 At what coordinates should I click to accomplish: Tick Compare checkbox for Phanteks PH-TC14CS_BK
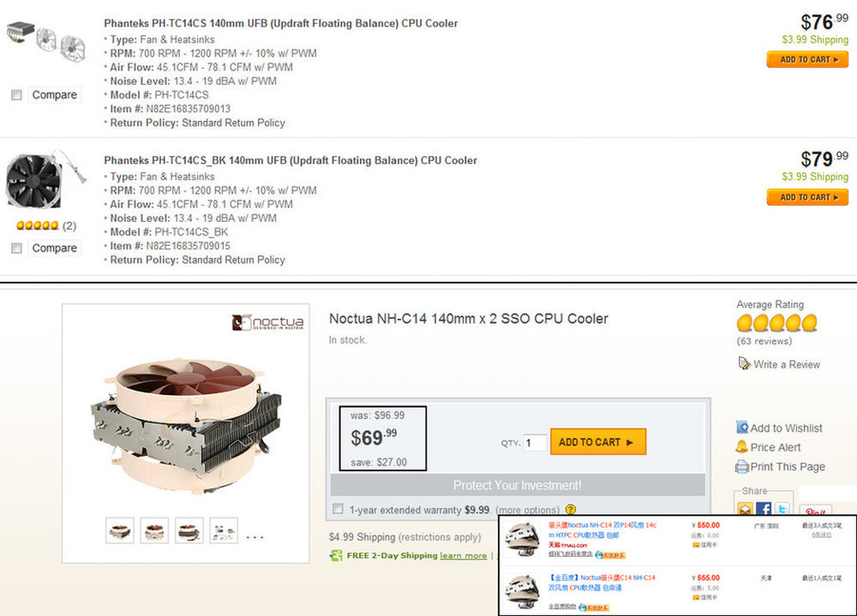(17, 248)
